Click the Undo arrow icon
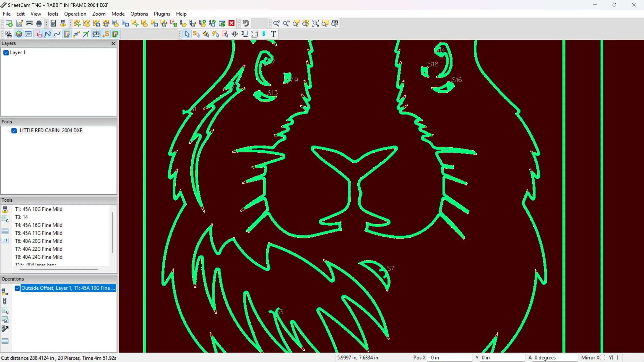 tap(246, 23)
